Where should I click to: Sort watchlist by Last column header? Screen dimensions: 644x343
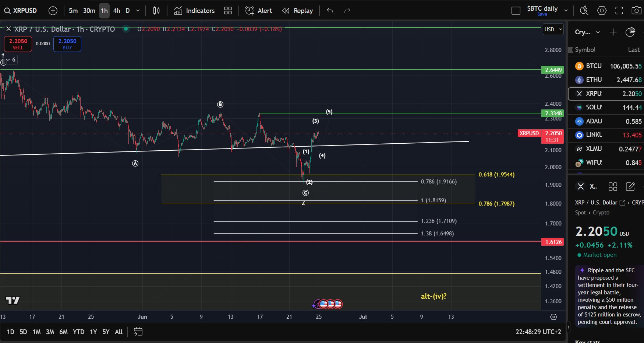point(634,50)
